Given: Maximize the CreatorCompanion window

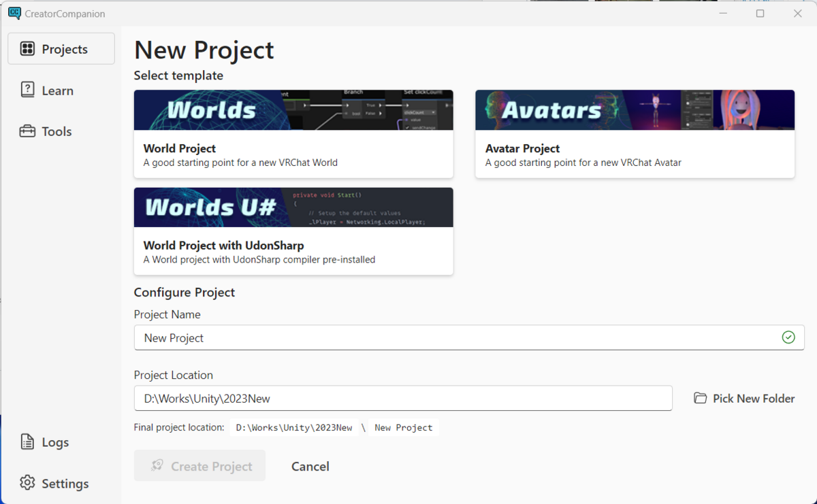Looking at the screenshot, I should [x=760, y=14].
